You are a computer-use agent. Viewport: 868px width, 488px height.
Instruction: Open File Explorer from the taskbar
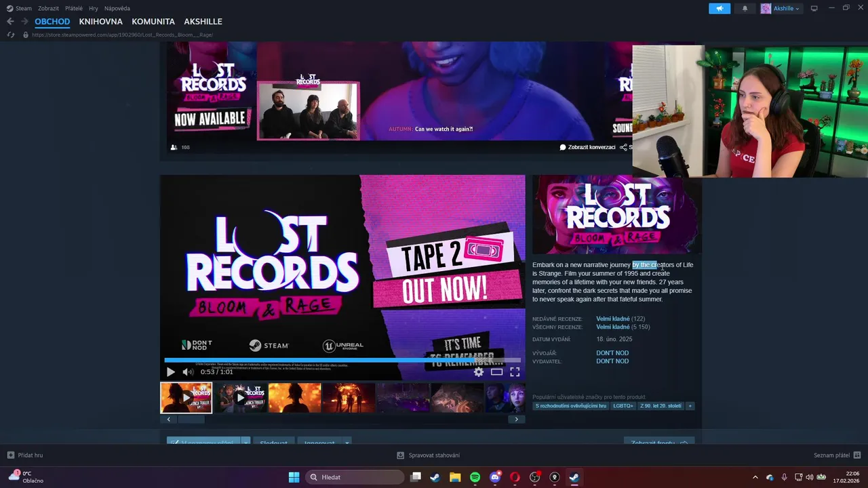455,477
